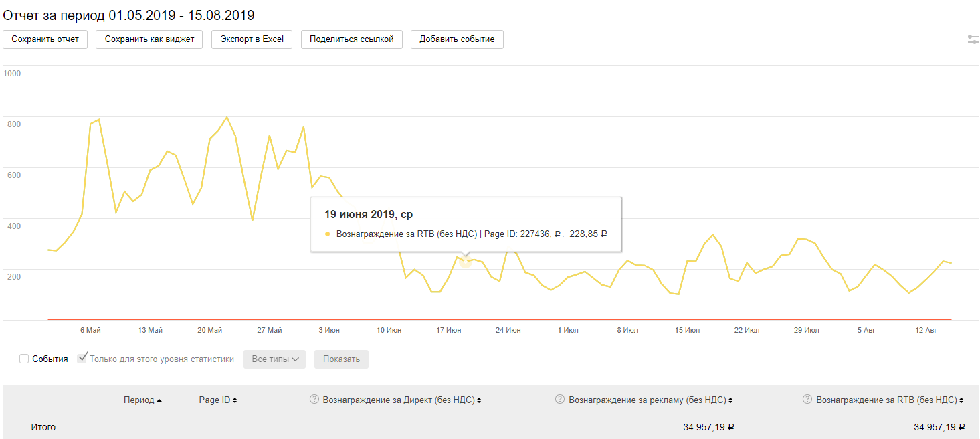Sort by Вознаграждение за рекламу column header
Viewport: 980px width, 439px height.
pos(648,400)
